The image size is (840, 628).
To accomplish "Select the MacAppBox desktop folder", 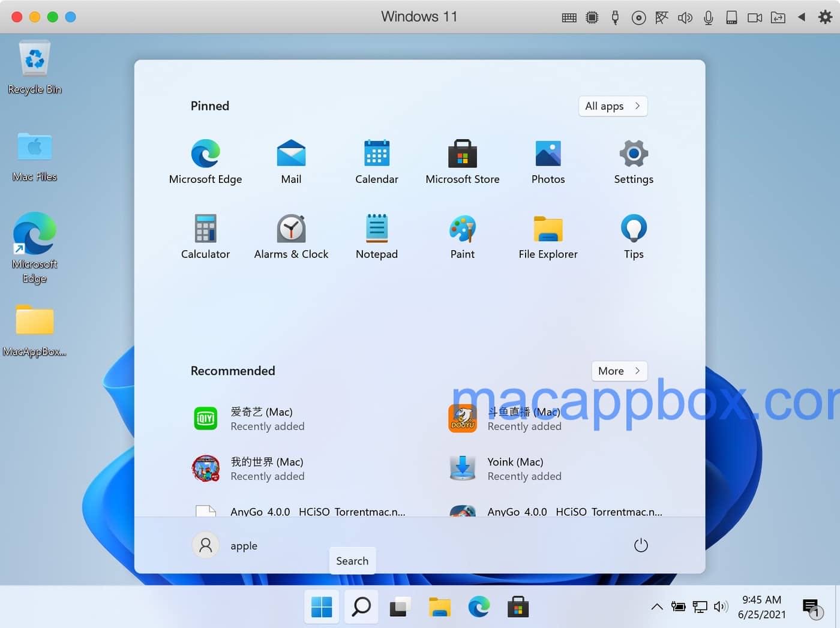I will click(x=35, y=331).
